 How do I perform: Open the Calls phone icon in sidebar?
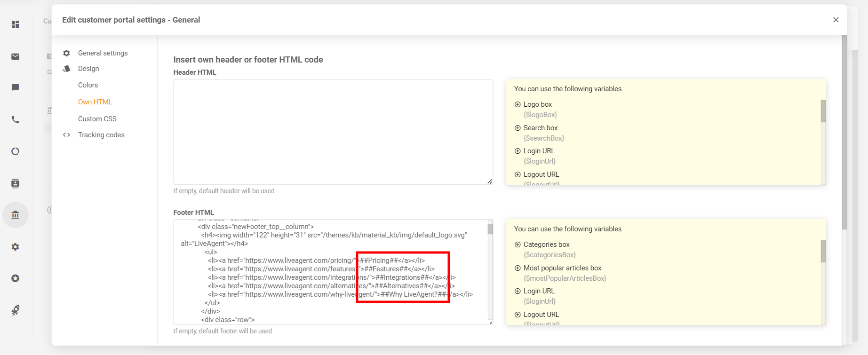[x=16, y=119]
